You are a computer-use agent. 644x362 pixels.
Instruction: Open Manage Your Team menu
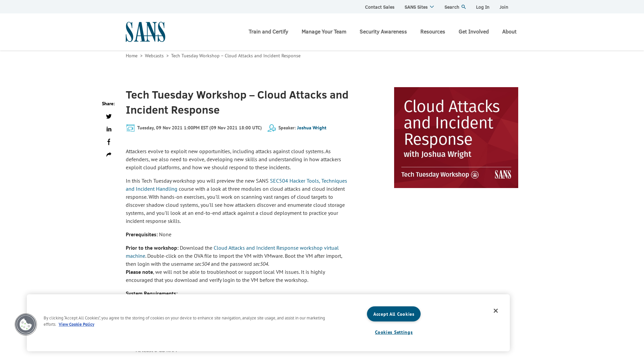coord(324,32)
